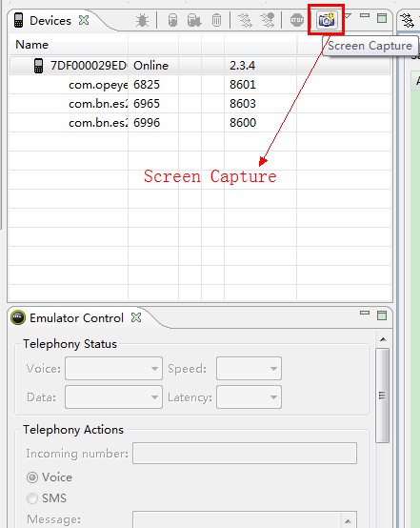Click the Stop Process icon

(x=297, y=20)
